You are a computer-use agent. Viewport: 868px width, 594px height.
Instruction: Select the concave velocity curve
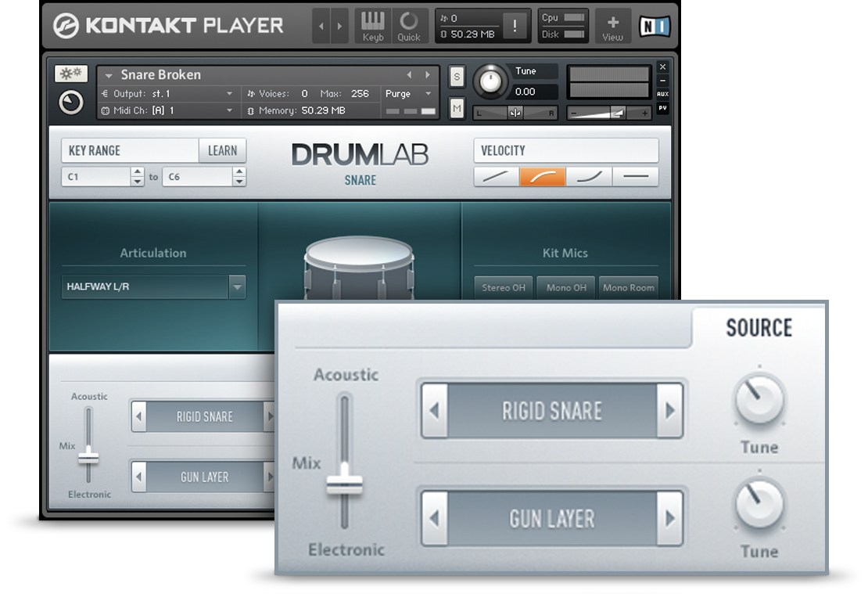(589, 177)
